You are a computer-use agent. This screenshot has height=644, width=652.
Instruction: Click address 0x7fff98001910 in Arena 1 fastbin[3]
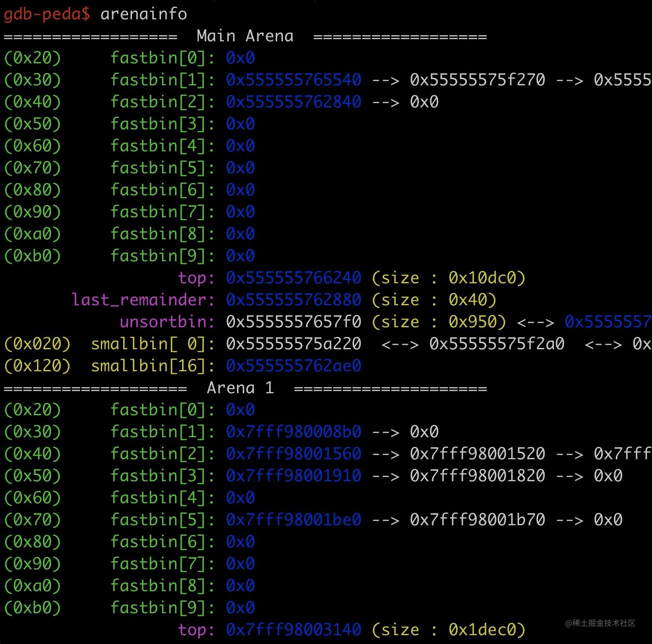click(x=293, y=476)
